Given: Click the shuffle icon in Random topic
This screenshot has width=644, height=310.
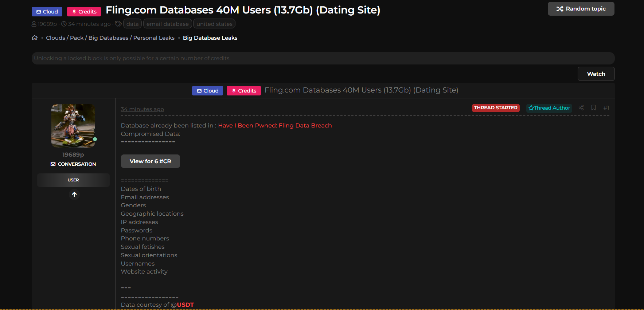Looking at the screenshot, I should pyautogui.click(x=559, y=9).
